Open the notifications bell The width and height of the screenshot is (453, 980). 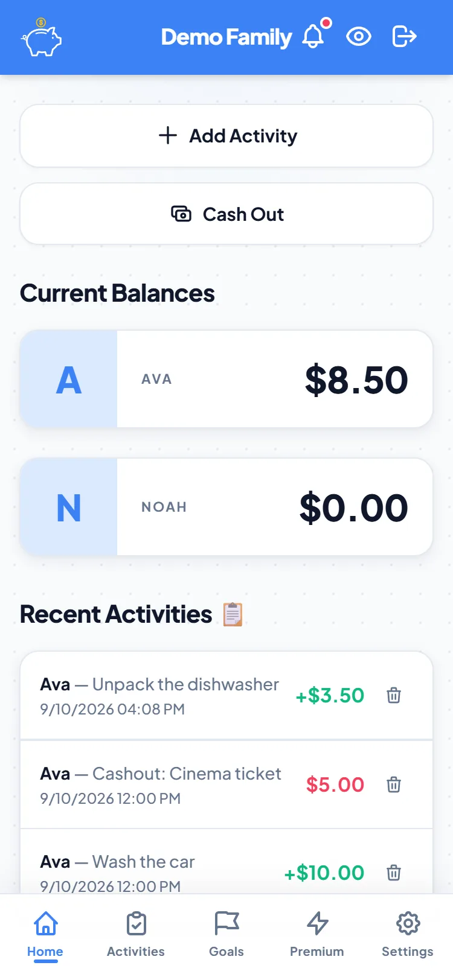[313, 37]
